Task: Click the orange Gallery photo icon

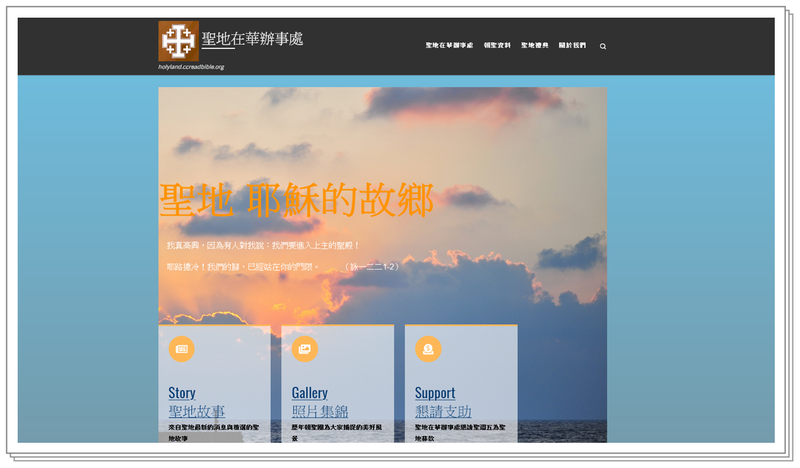Action: pos(304,349)
